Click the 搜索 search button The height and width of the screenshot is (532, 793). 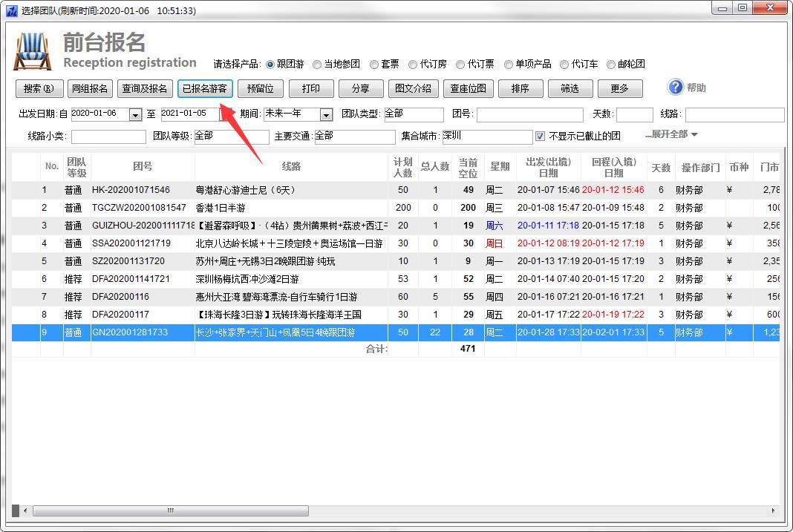click(39, 88)
